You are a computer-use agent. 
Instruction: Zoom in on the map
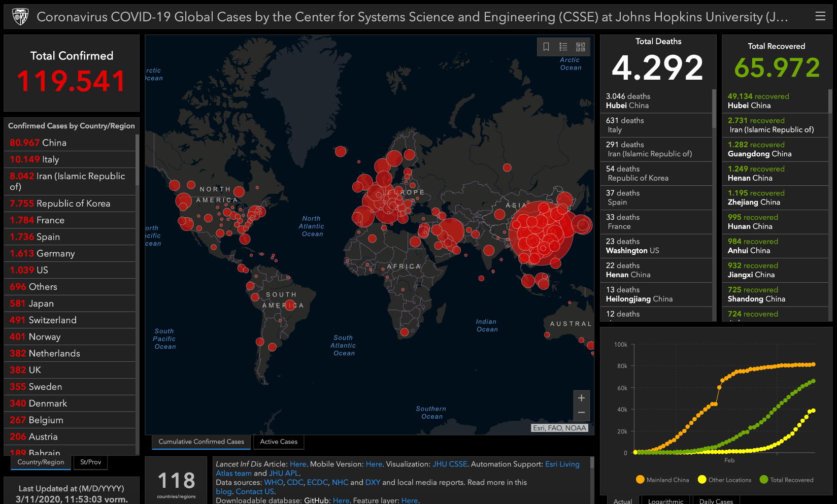[x=581, y=398]
